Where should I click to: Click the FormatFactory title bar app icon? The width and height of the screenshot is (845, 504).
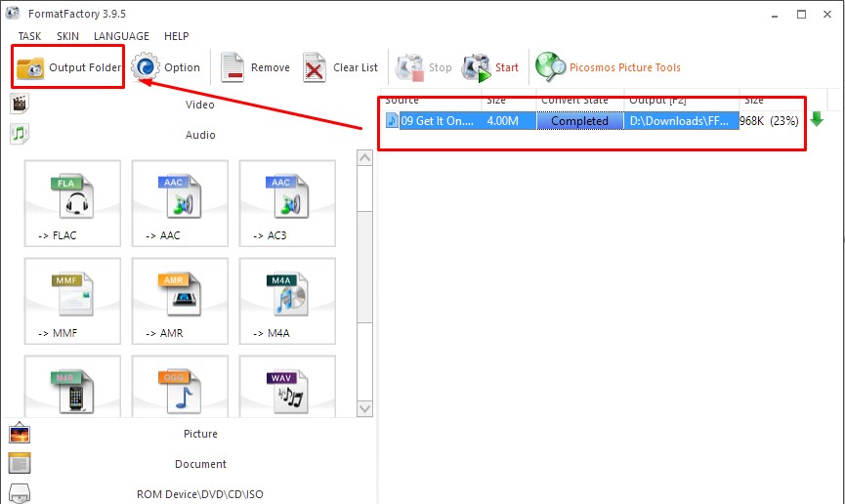[x=13, y=13]
